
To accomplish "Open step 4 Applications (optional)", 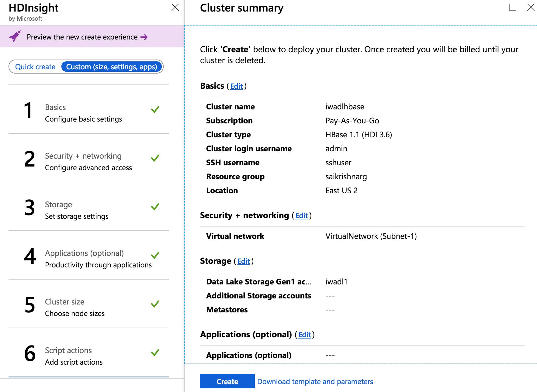I will click(89, 255).
